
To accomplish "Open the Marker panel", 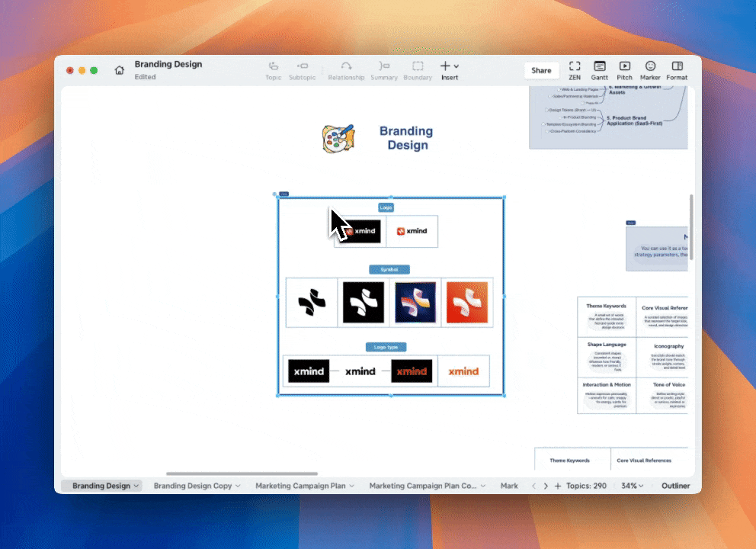I will 650,70.
